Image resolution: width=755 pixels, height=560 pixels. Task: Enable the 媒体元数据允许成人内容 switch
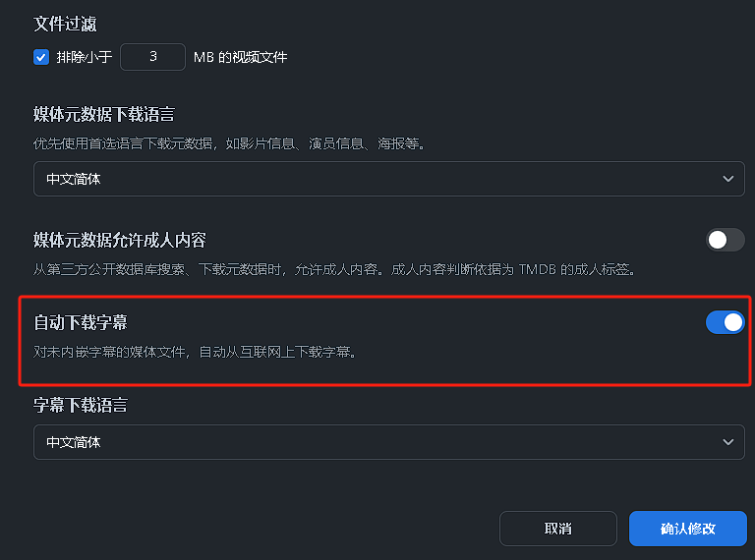[x=725, y=240]
